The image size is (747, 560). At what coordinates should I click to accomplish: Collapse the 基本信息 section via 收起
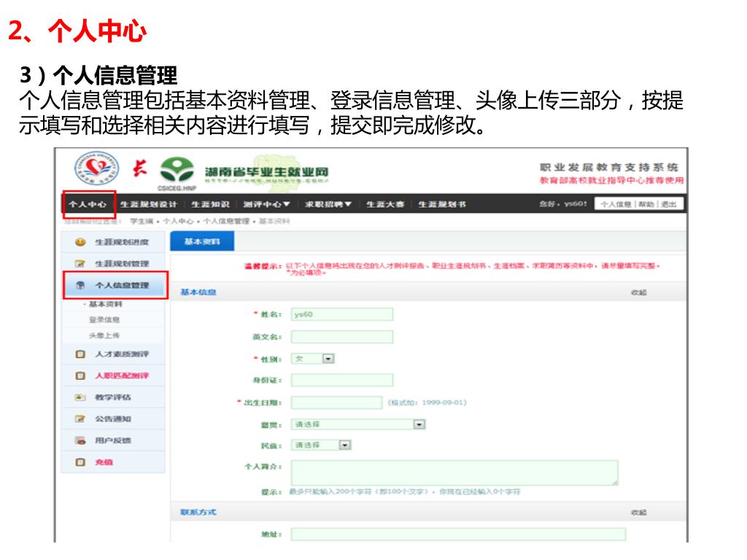tap(639, 292)
